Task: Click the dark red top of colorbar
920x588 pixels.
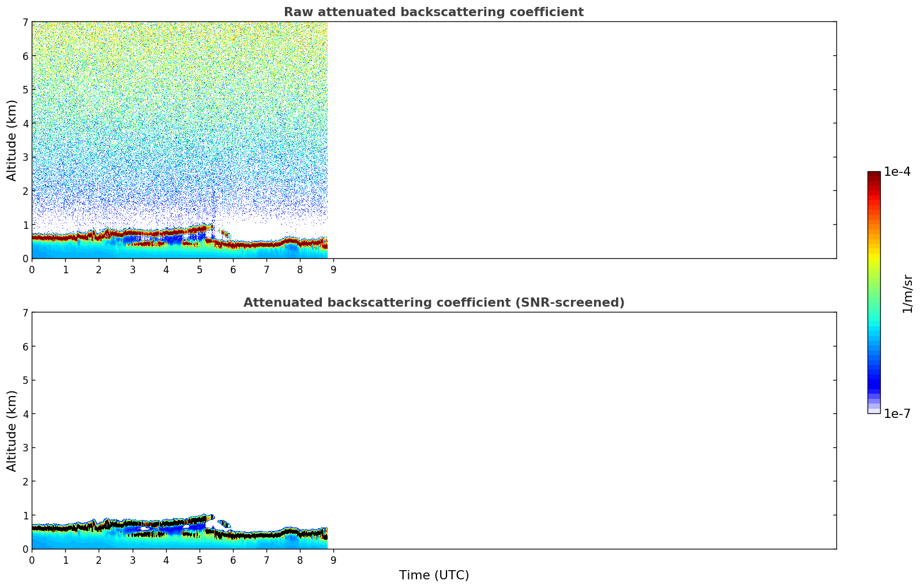Action: [x=873, y=175]
